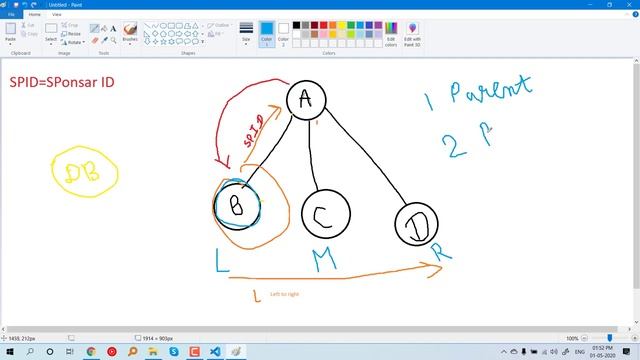Choose the Triangle shape

click(x=196, y=26)
